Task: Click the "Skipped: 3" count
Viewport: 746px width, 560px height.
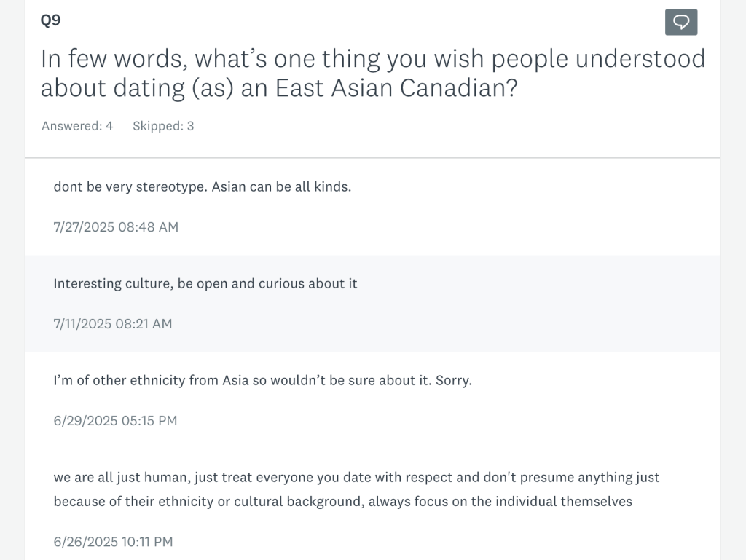Action: [163, 126]
